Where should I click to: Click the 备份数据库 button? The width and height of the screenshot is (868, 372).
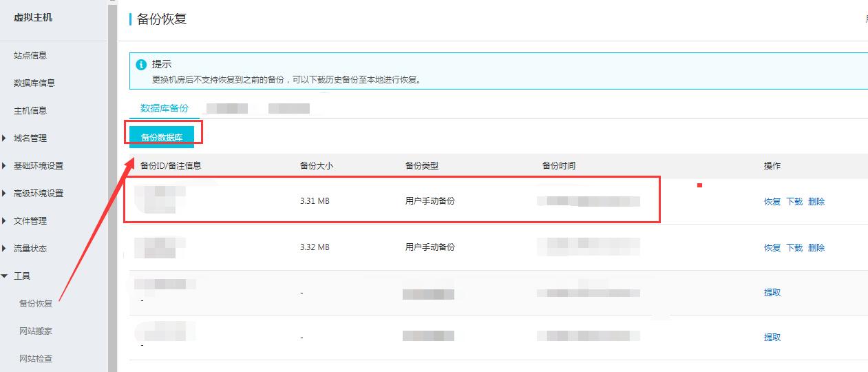click(162, 137)
